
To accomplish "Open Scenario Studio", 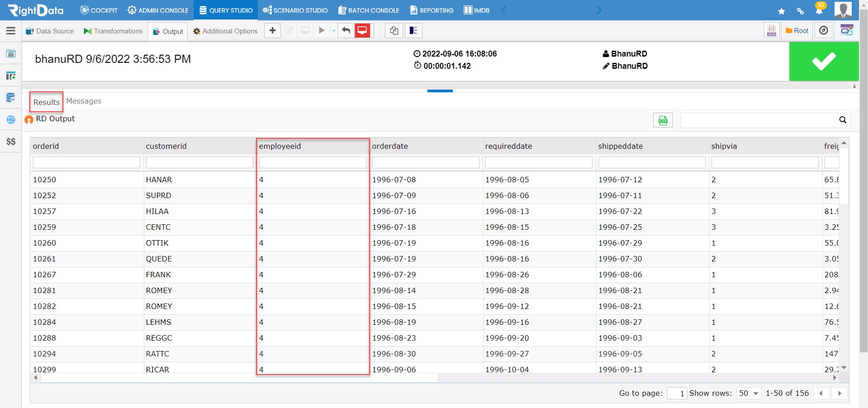I will [x=295, y=10].
